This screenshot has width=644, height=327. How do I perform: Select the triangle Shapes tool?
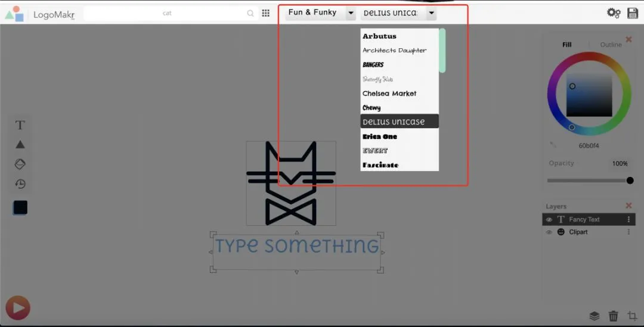[x=20, y=144]
